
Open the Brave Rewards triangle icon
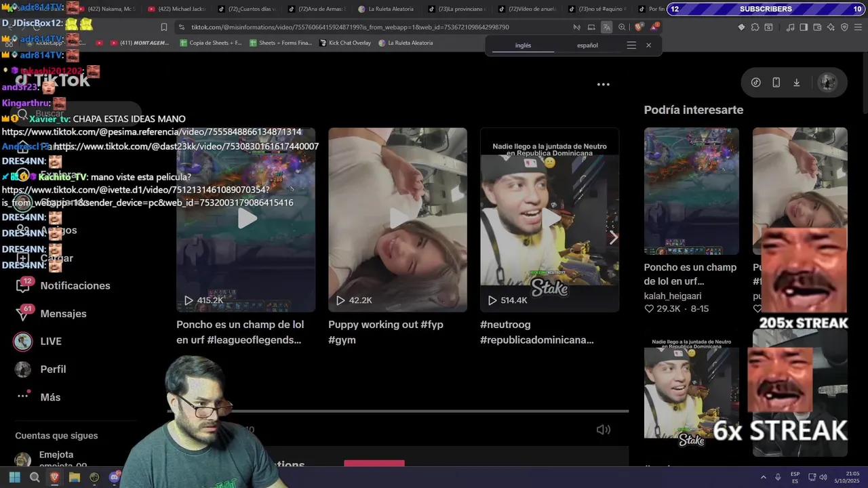654,27
